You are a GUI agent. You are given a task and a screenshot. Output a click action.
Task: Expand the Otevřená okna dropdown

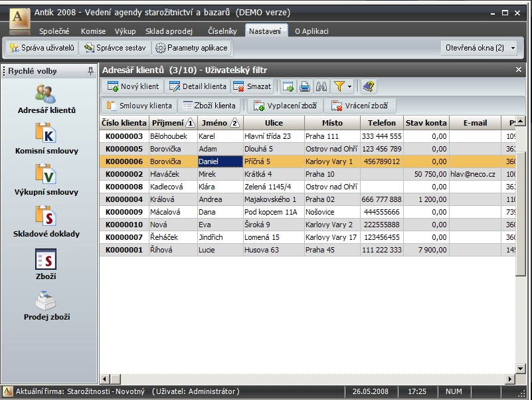click(513, 49)
